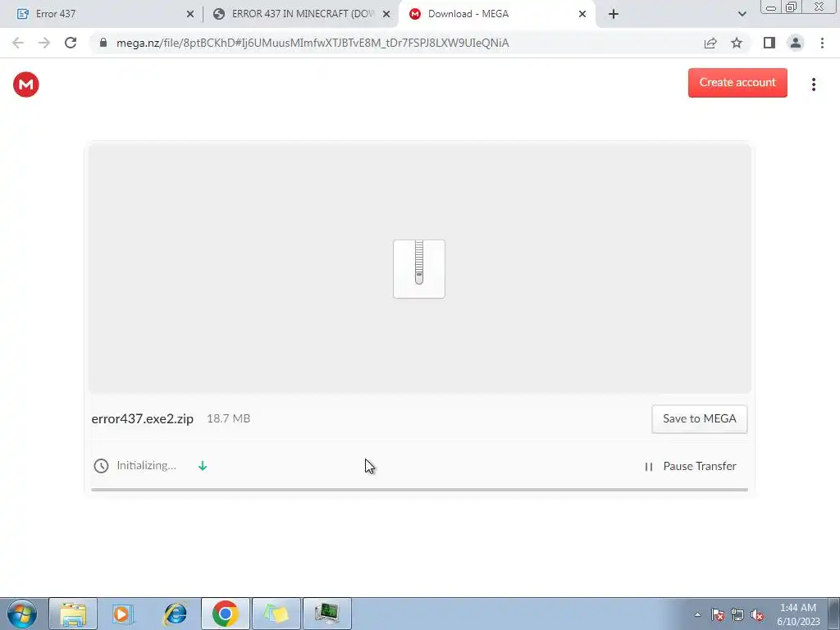The image size is (840, 630).
Task: Click the error437.exe2.zip file name
Action: (143, 418)
